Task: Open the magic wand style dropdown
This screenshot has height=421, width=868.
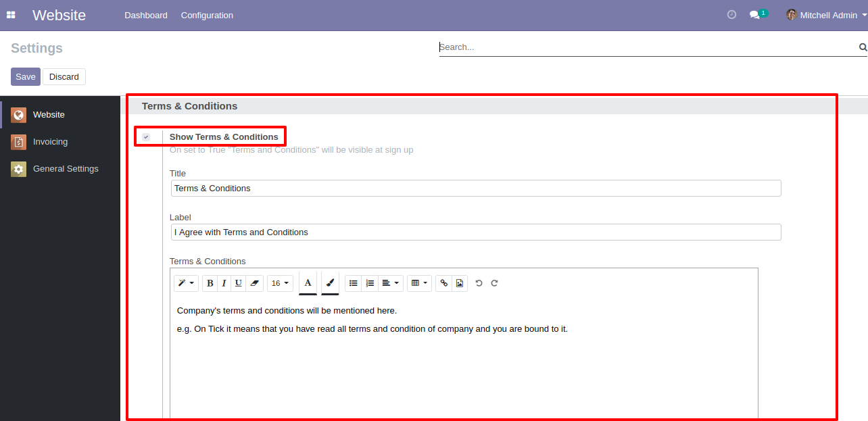Action: (186, 283)
